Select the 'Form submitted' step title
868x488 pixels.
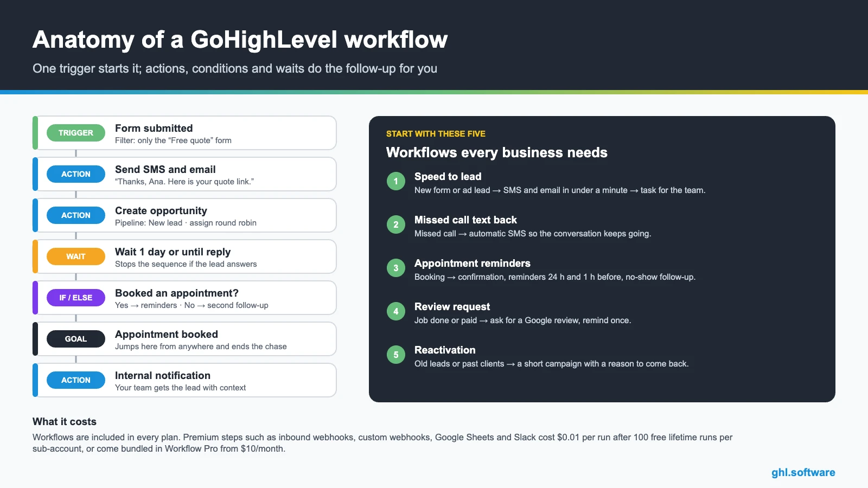click(x=154, y=129)
